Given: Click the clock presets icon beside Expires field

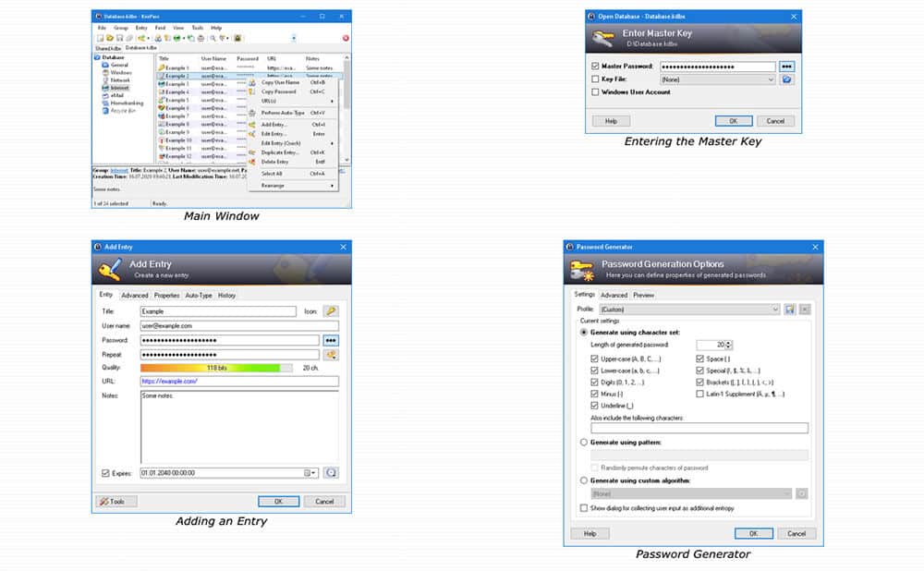Looking at the screenshot, I should pyautogui.click(x=331, y=472).
